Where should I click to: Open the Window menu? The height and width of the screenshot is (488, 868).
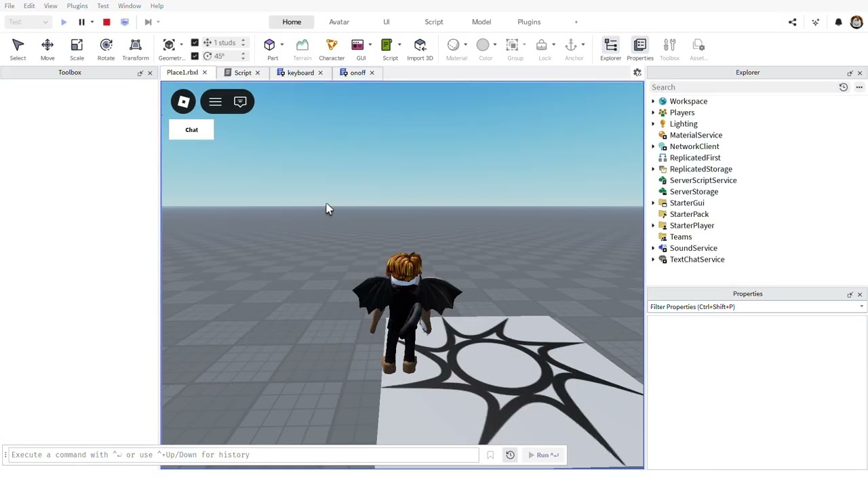click(x=130, y=5)
